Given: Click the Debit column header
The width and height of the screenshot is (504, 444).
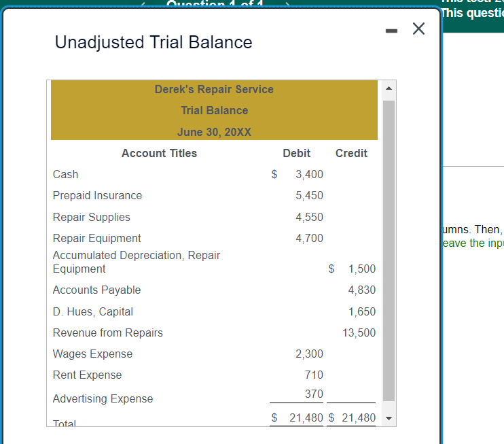Looking at the screenshot, I should pos(297,153).
